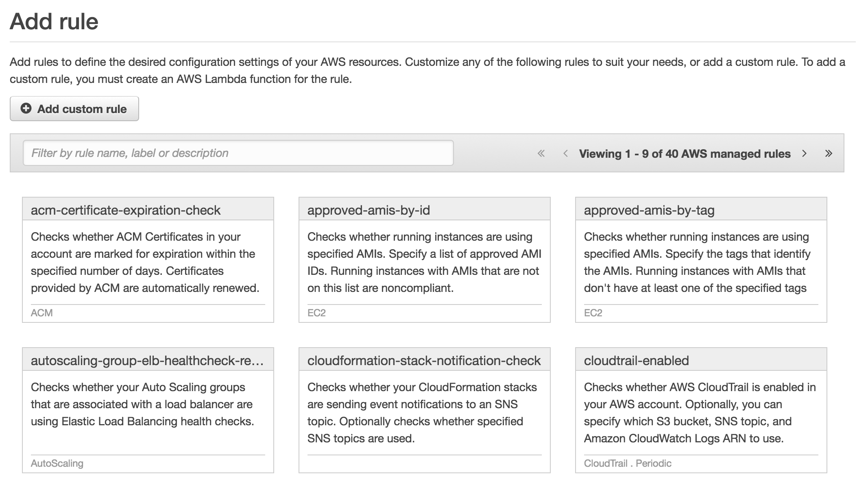This screenshot has height=483, width=868.
Task: Select the cloudtrail-enabled rule title
Action: point(636,361)
